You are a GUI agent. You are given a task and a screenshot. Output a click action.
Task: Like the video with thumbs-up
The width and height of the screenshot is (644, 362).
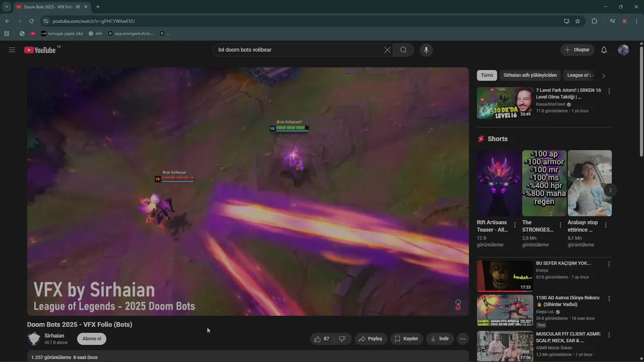click(322, 339)
